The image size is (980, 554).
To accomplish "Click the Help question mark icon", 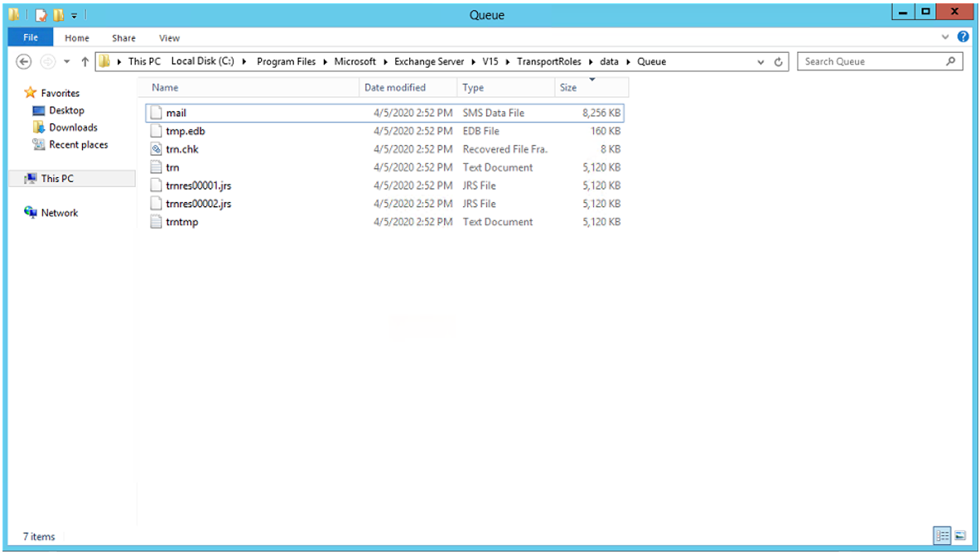I will point(963,37).
